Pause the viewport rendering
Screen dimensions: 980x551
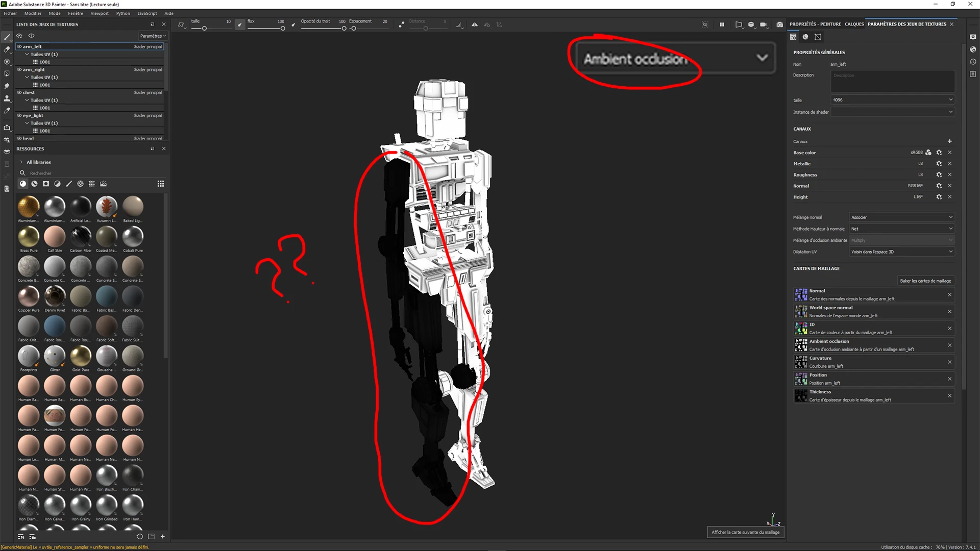click(722, 24)
